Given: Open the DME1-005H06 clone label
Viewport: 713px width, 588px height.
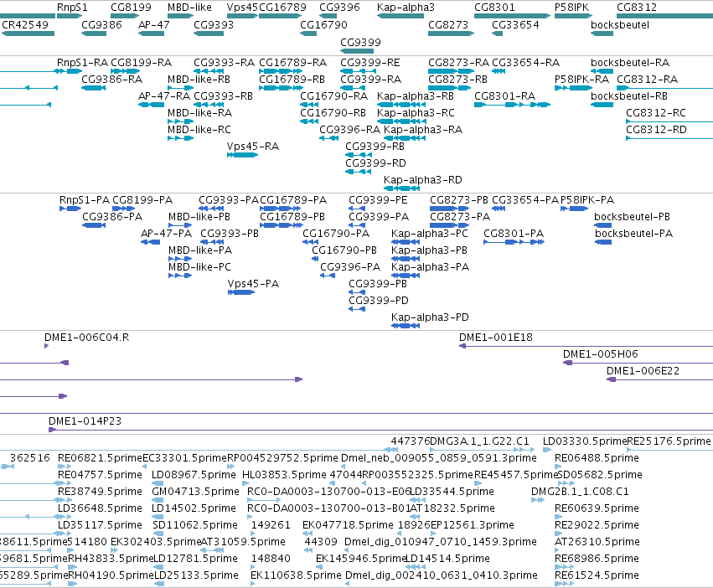Looking at the screenshot, I should 600,353.
